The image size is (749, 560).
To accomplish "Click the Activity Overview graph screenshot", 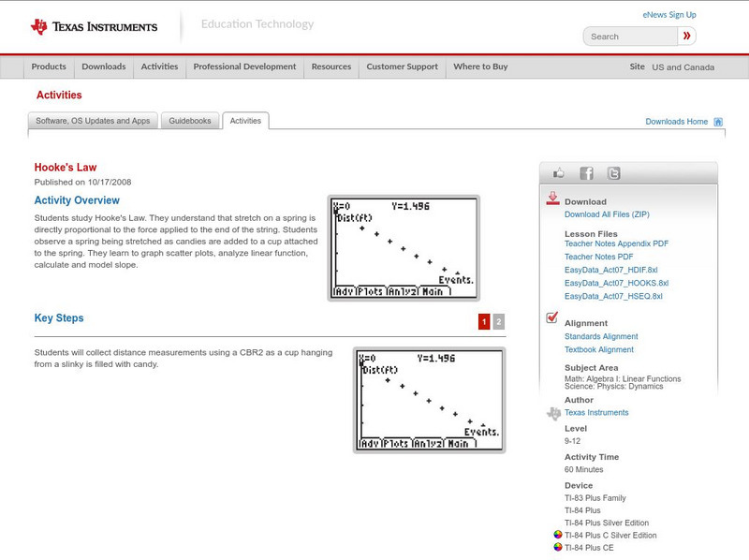I will click(404, 248).
